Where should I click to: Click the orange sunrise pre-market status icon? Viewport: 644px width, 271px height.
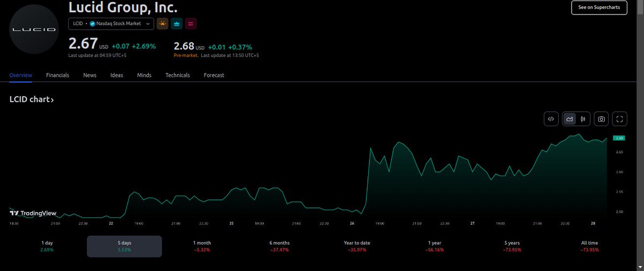point(163,24)
